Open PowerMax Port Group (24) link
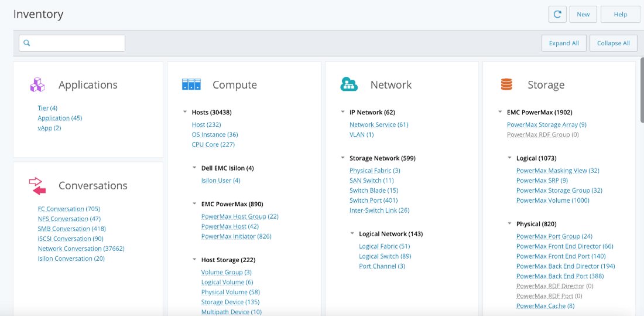 pyautogui.click(x=554, y=236)
